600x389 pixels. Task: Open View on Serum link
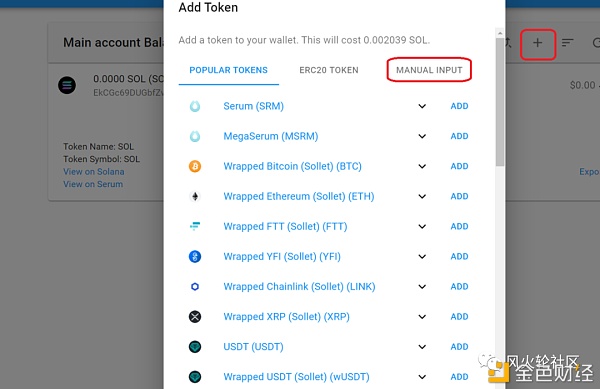[x=93, y=184]
